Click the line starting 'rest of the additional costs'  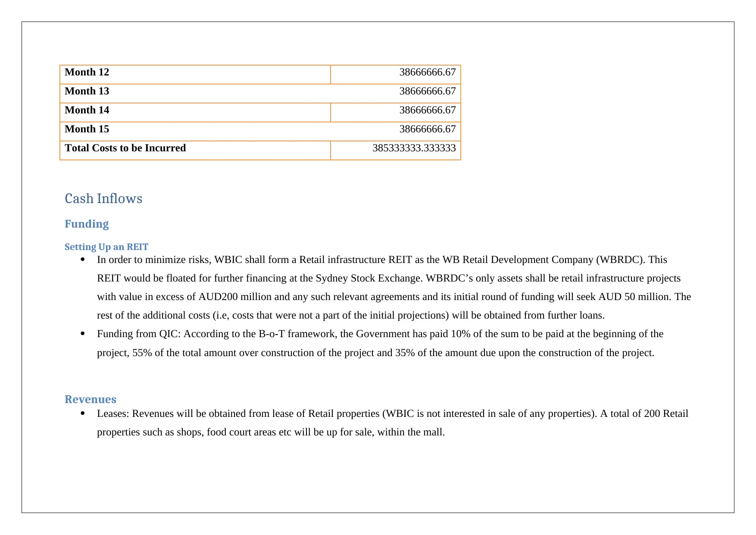[351, 315]
